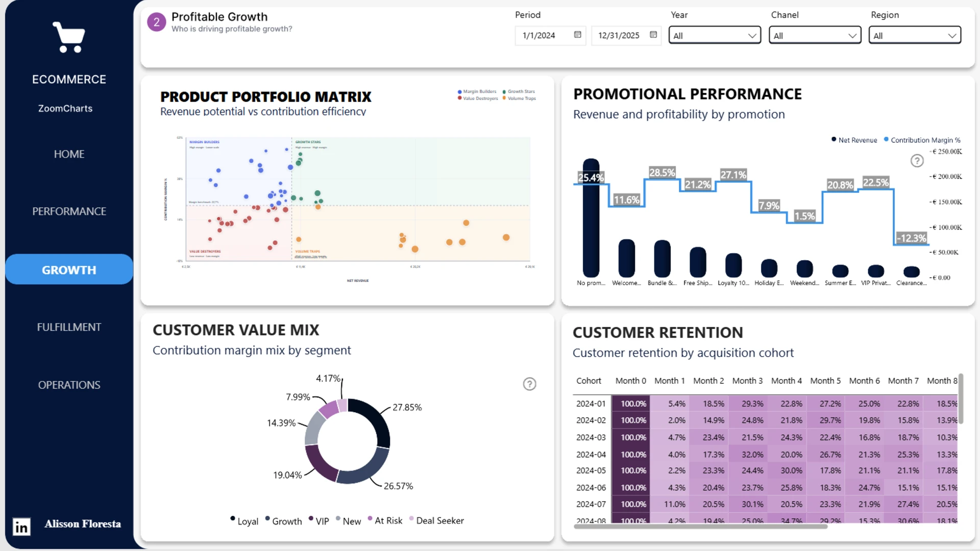
Task: Open PERFORMANCE page in sidebar
Action: click(x=69, y=211)
